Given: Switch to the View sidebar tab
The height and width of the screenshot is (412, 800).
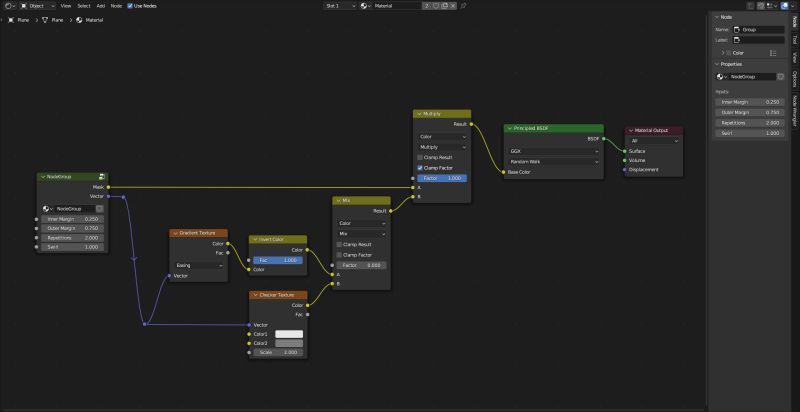Looking at the screenshot, I should point(794,57).
